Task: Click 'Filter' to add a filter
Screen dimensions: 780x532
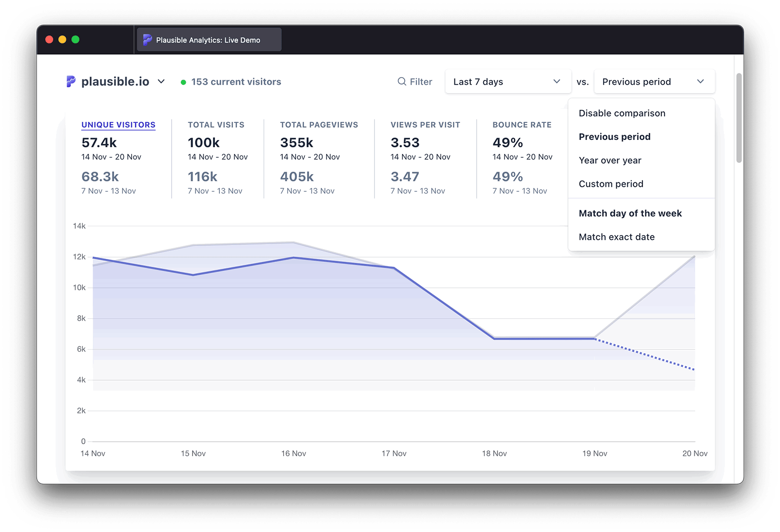Action: pos(420,81)
